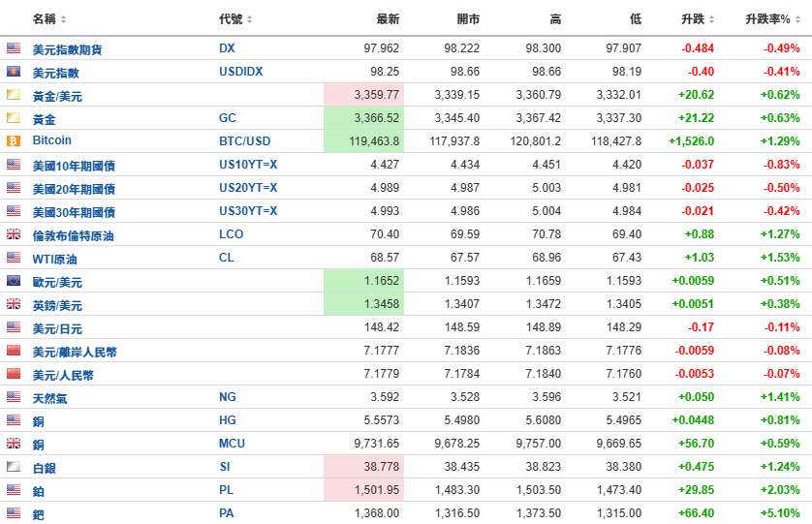Click the China flag icon beside 美元/人民幣
The height and width of the screenshot is (524, 812).
[x=14, y=373]
